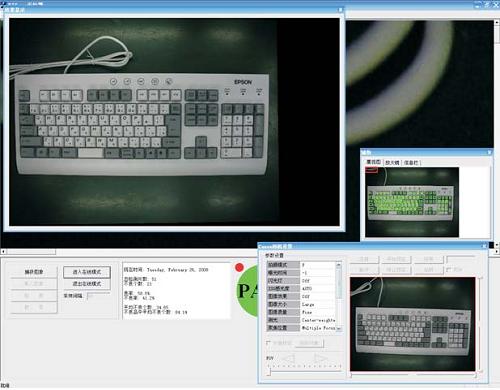Close the small overview tool panel
The image size is (500, 390).
(x=489, y=152)
